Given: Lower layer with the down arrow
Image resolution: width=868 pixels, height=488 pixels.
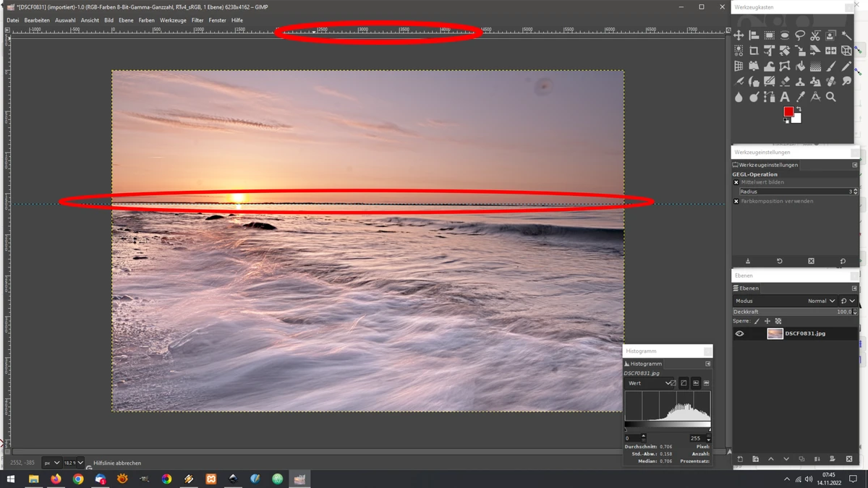Looking at the screenshot, I should coord(786,459).
